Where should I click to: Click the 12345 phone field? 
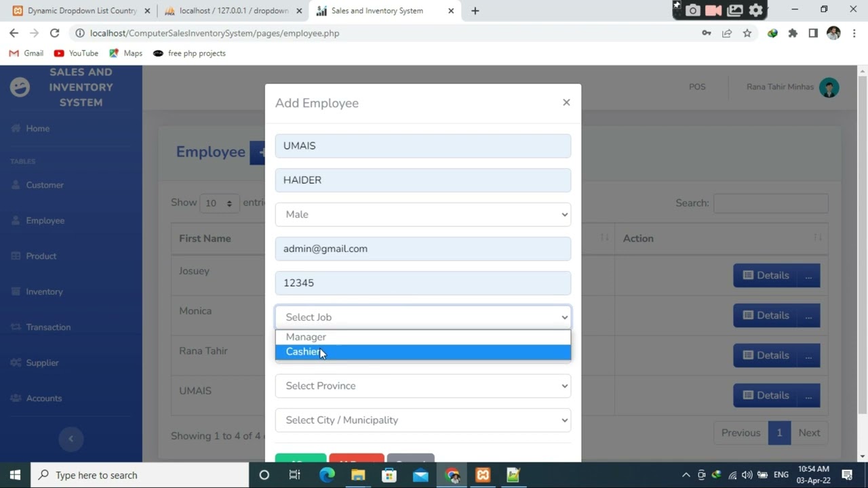point(422,283)
